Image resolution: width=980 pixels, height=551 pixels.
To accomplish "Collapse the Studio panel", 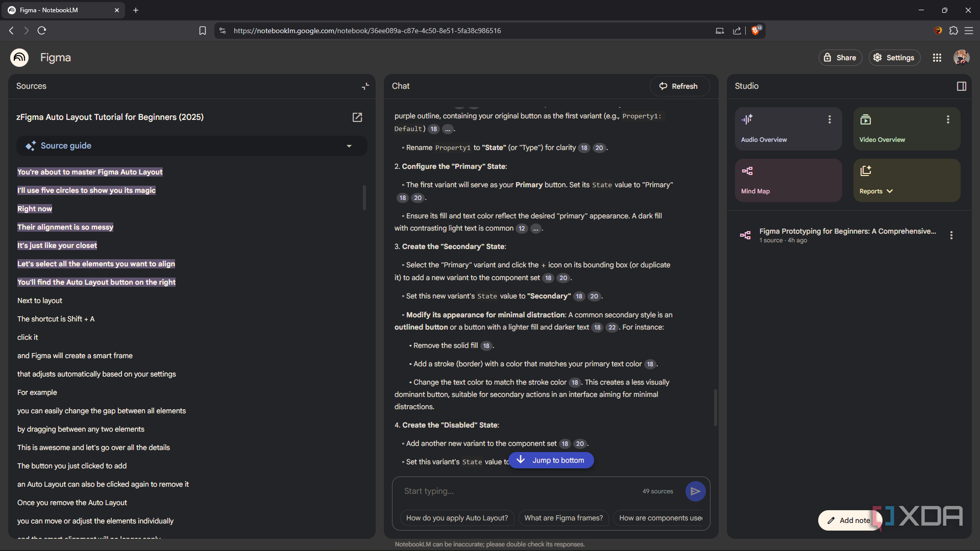I will coord(962,86).
